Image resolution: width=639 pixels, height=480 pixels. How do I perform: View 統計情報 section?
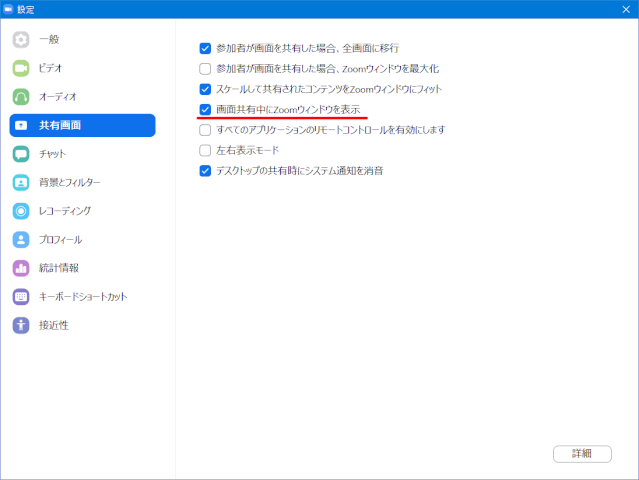pos(82,268)
